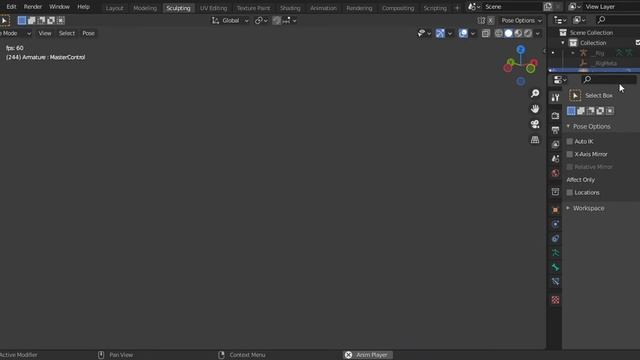Switch to the Modeling workspace tab
Image resolution: width=640 pixels, height=360 pixels.
tap(145, 8)
